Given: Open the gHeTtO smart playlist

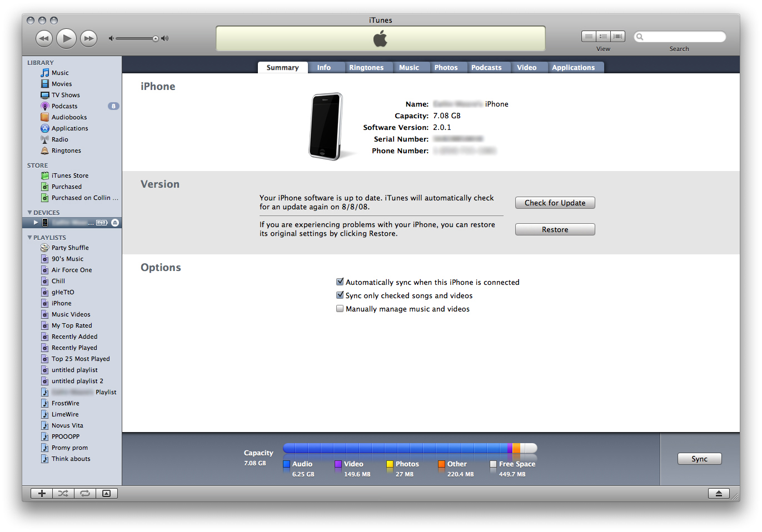Looking at the screenshot, I should (x=72, y=292).
